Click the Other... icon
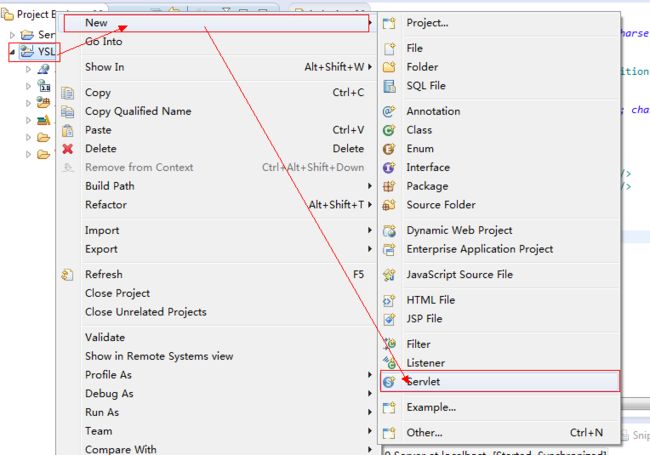This screenshot has width=650, height=455. pyautogui.click(x=389, y=433)
